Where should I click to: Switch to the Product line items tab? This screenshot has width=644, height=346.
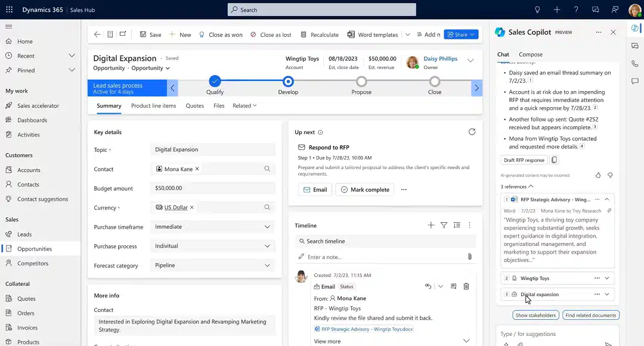coord(154,106)
